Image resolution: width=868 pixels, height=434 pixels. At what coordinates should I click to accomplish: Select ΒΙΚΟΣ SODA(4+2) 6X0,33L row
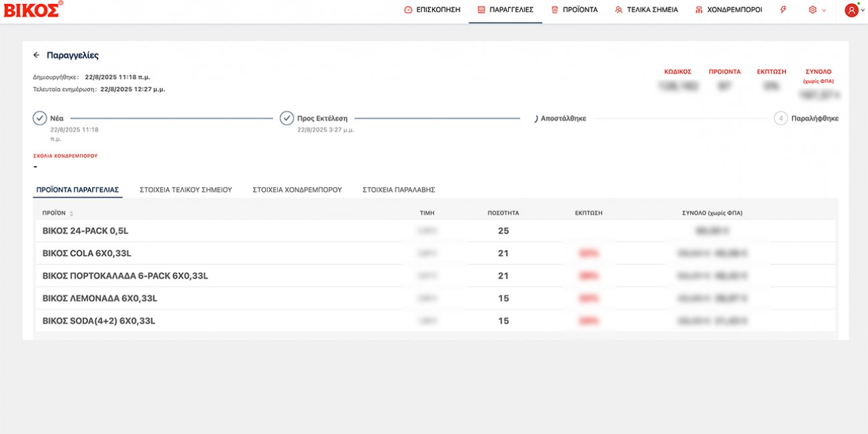click(435, 321)
